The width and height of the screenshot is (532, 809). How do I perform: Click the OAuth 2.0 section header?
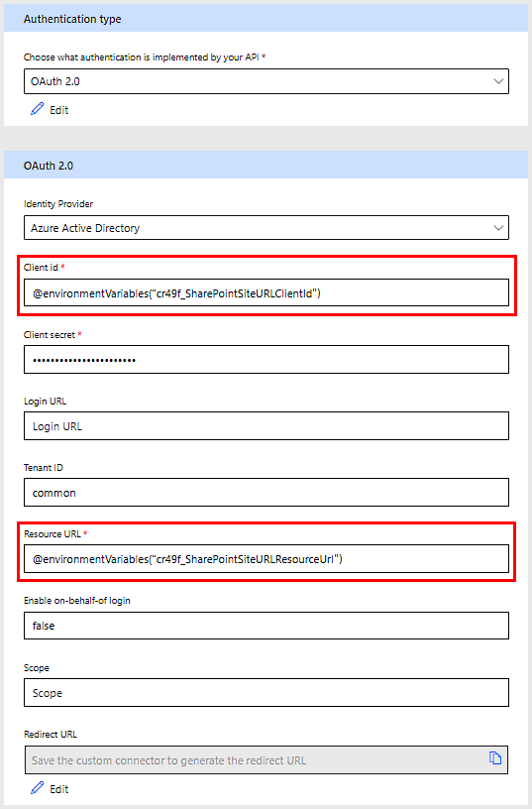point(266,166)
